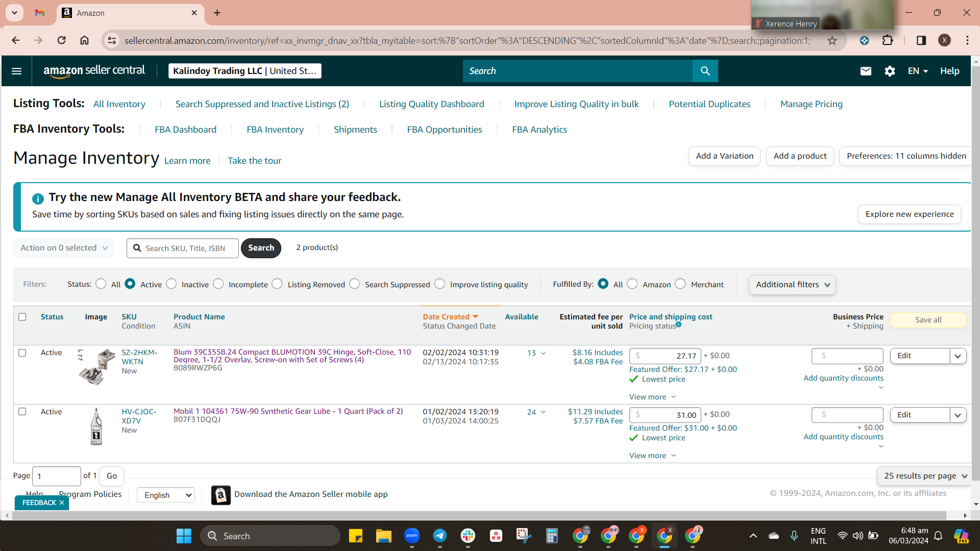Open the English language dropdown in footer
This screenshot has width=980, height=551.
click(166, 495)
